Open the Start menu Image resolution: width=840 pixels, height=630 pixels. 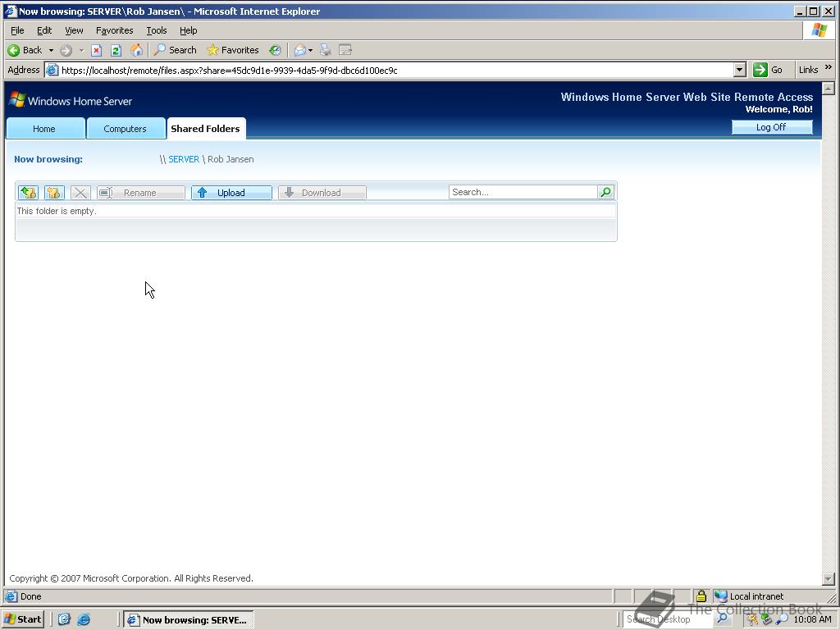23,619
